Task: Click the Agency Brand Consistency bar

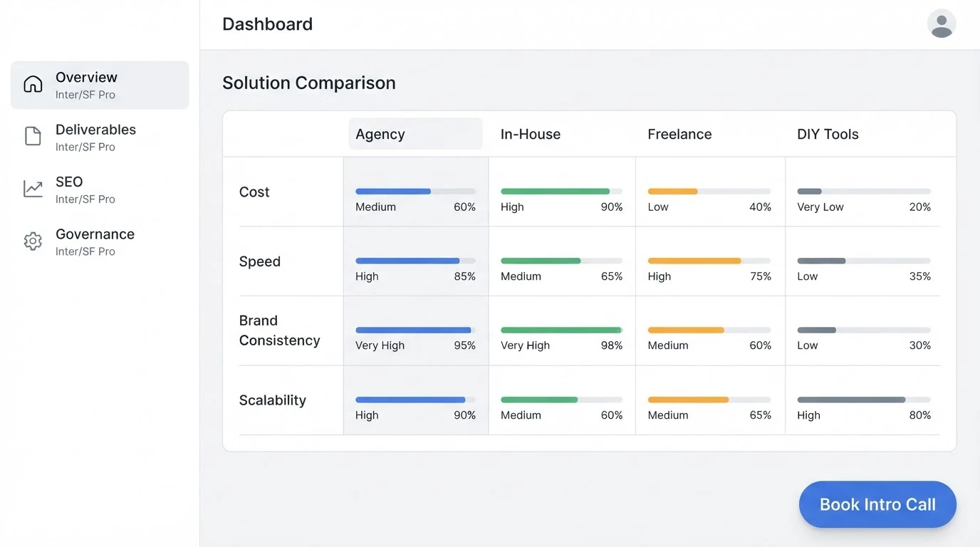Action: click(x=415, y=330)
